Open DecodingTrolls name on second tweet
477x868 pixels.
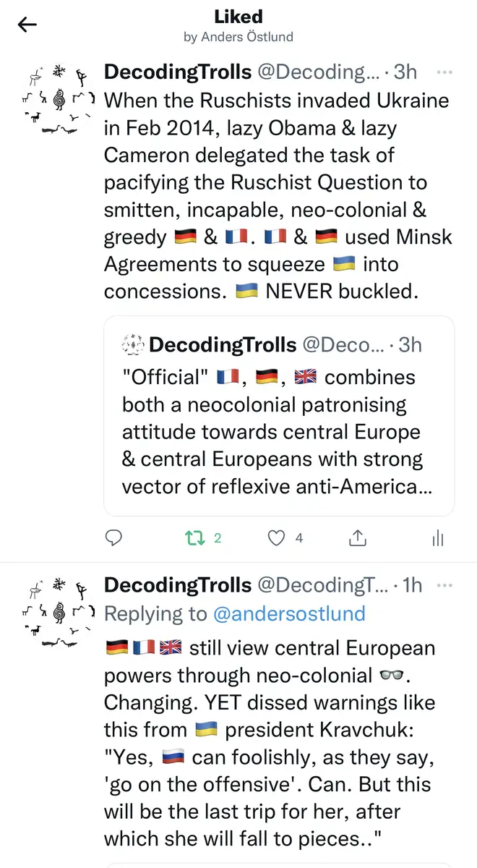(178, 584)
